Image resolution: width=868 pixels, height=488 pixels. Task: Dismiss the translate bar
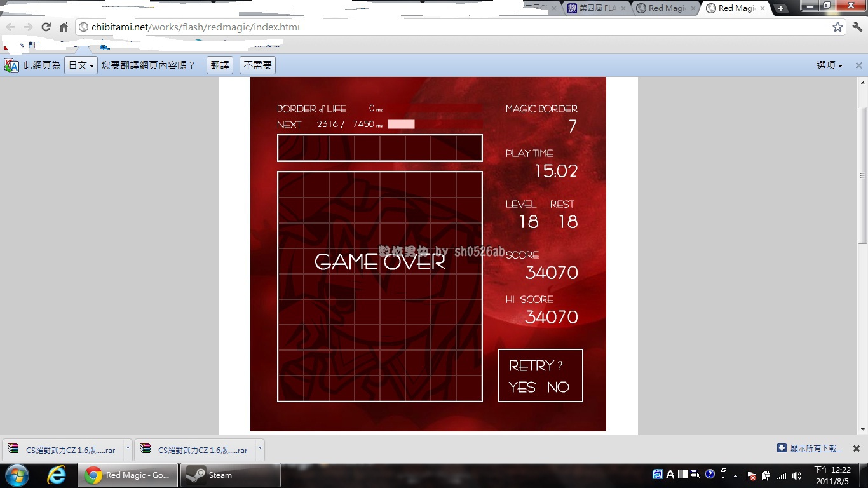click(x=858, y=65)
